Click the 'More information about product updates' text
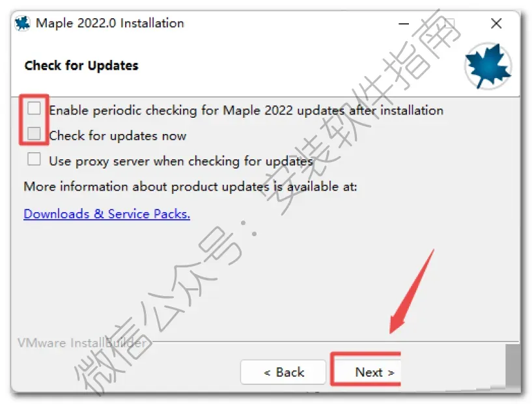 pyautogui.click(x=190, y=187)
